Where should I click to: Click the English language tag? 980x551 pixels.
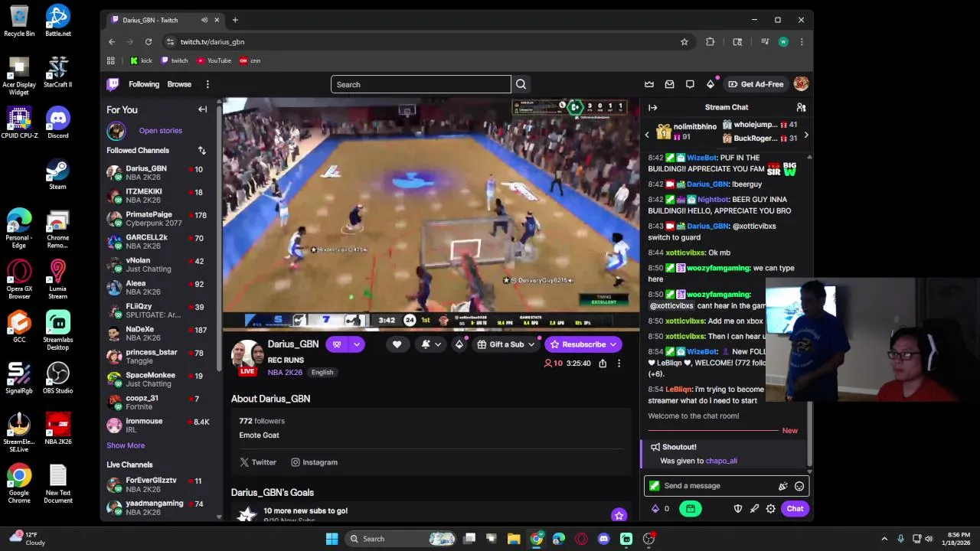click(322, 373)
